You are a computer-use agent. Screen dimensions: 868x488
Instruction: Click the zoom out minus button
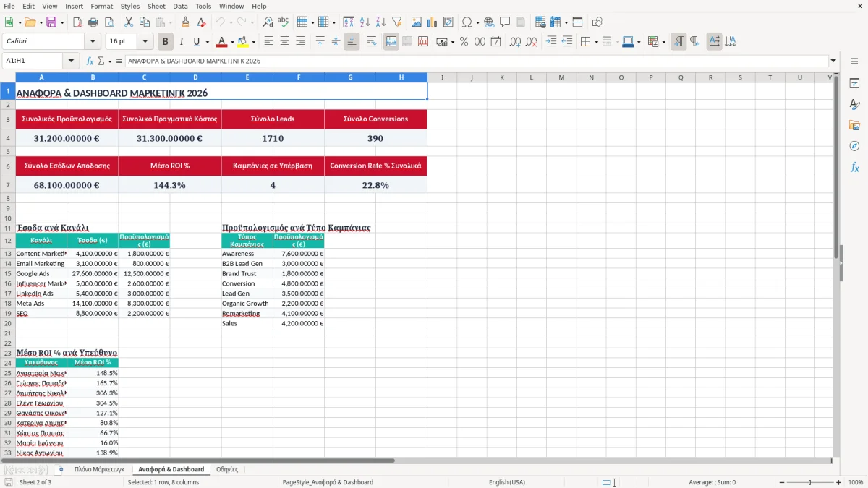781,482
